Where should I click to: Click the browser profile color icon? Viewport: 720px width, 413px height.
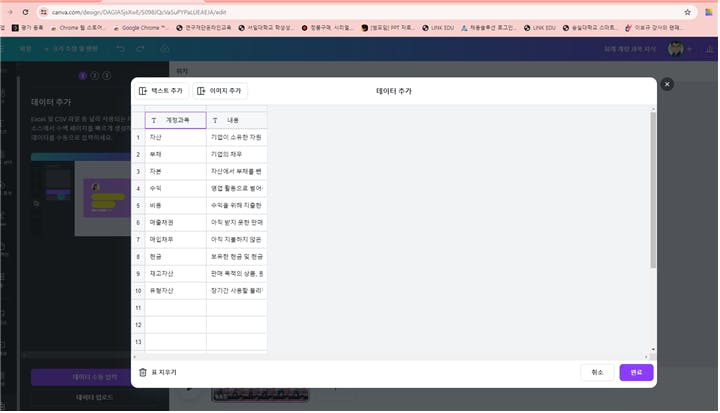coord(709,12)
